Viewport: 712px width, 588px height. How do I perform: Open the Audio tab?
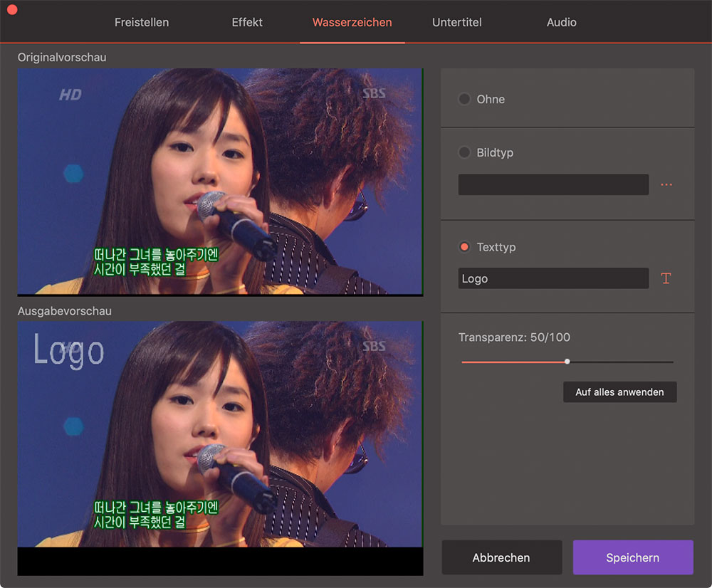coord(562,22)
